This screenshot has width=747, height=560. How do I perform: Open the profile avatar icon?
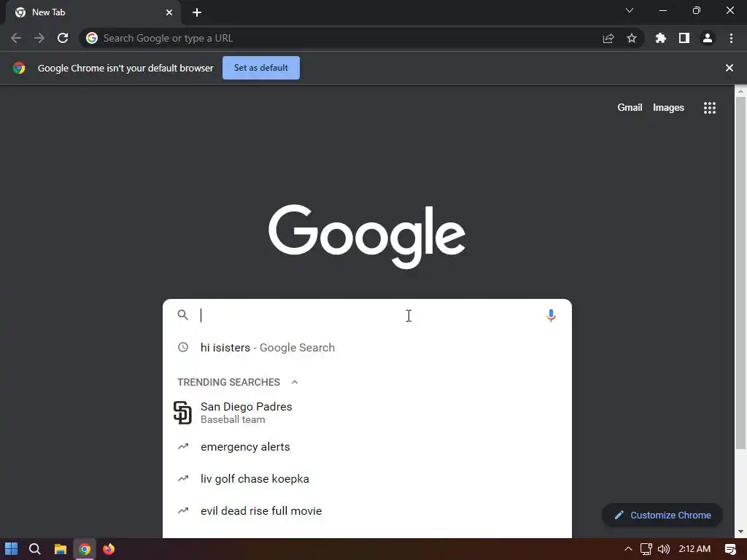708,38
